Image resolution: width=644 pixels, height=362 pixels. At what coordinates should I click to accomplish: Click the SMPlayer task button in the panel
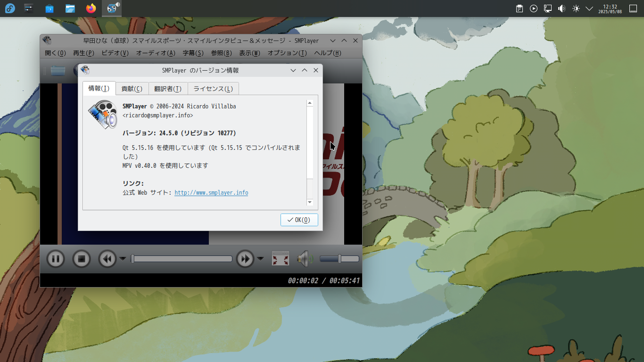[x=112, y=8]
